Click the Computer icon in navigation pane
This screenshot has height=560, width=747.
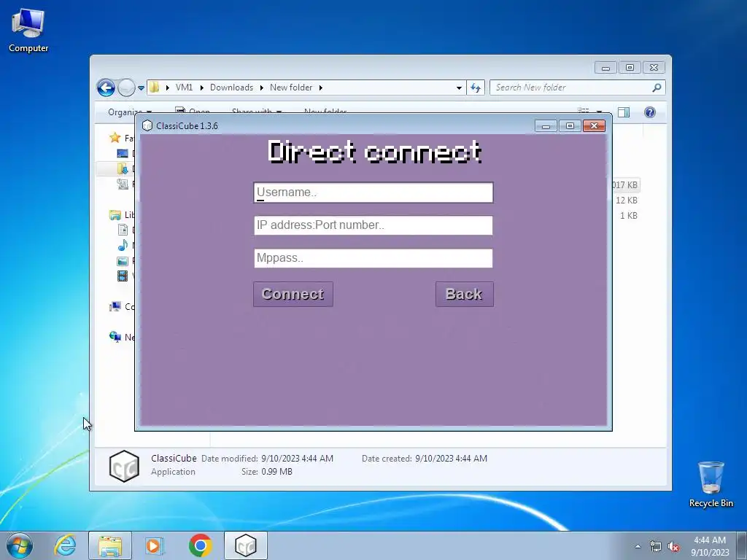coord(115,306)
